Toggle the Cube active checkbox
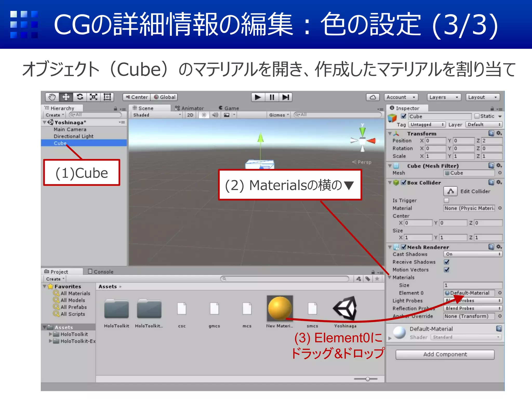Viewport: 532px width, 399px height. click(403, 116)
